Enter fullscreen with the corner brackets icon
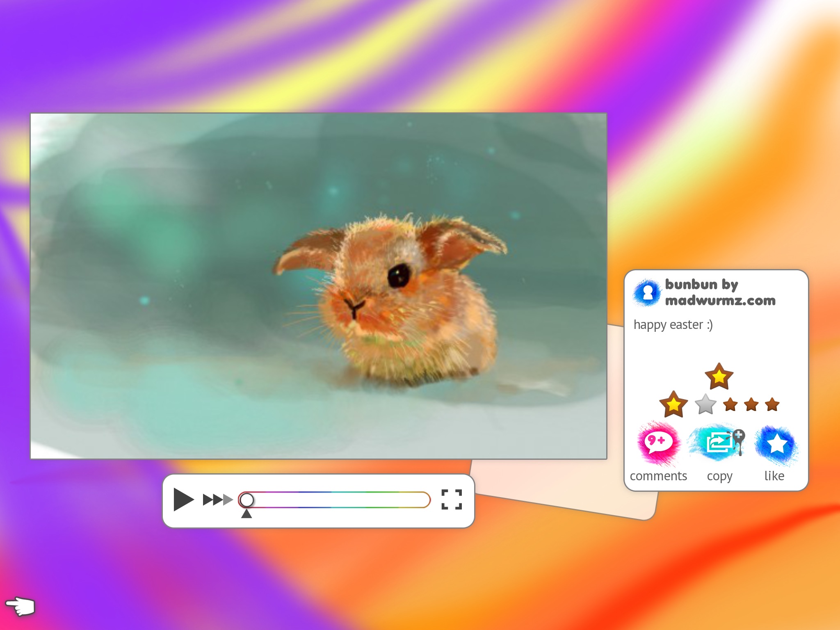Viewport: 840px width, 630px height. 452,500
